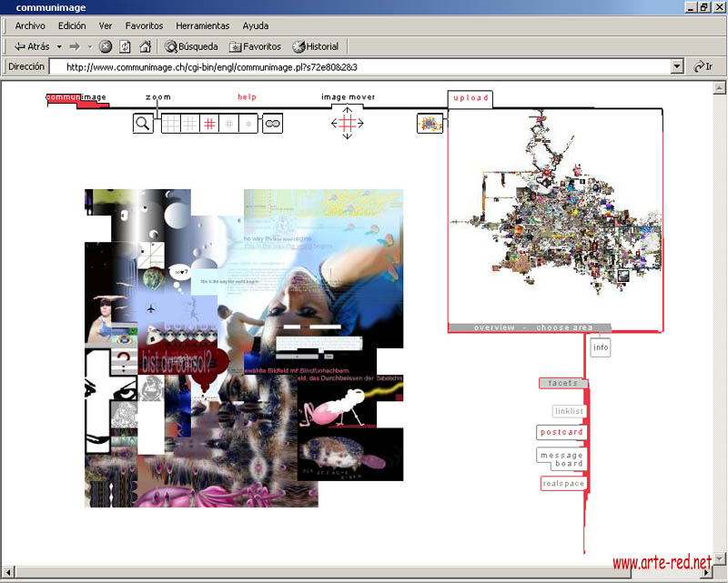Open the postcard link
728x583 pixels.
pyautogui.click(x=561, y=432)
